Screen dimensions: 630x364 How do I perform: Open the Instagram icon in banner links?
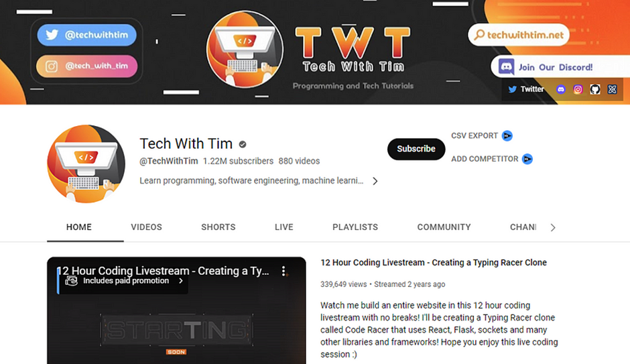click(x=578, y=90)
